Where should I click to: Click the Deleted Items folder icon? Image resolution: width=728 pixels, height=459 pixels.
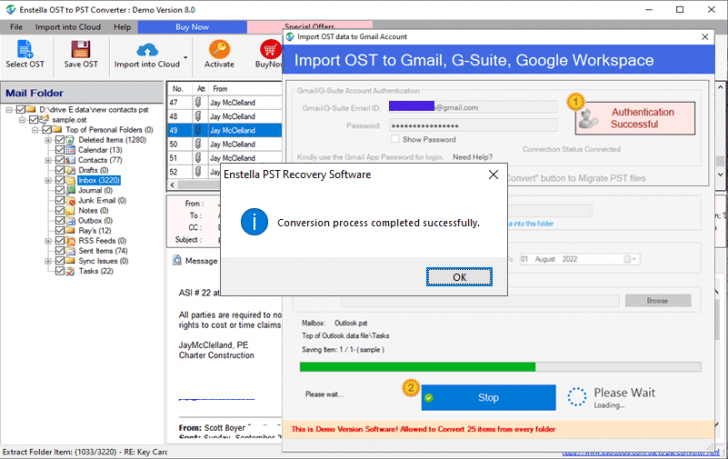(x=70, y=140)
